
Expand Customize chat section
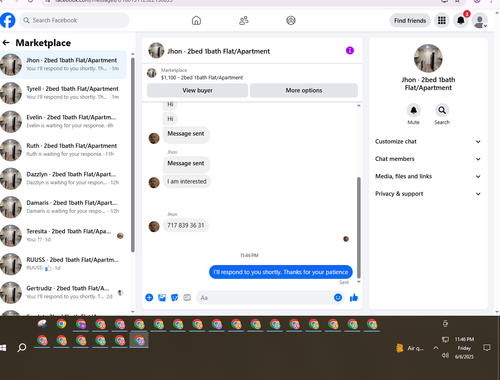point(428,141)
